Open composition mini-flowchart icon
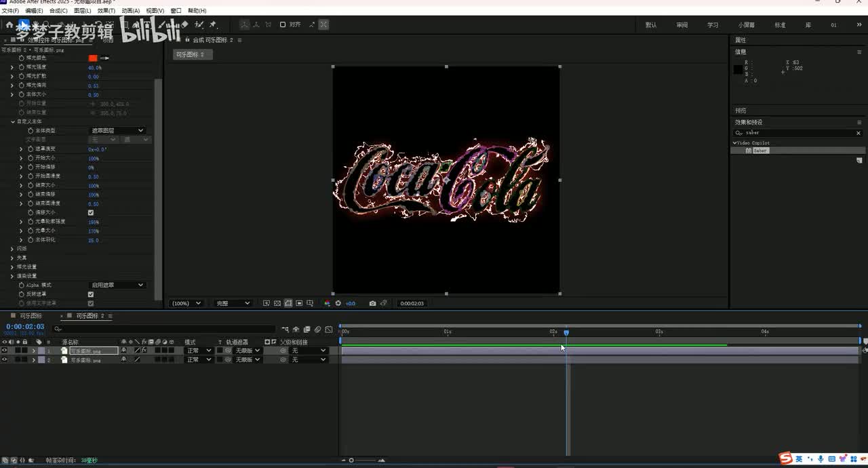Screen dimensions: 868x468 pos(285,330)
